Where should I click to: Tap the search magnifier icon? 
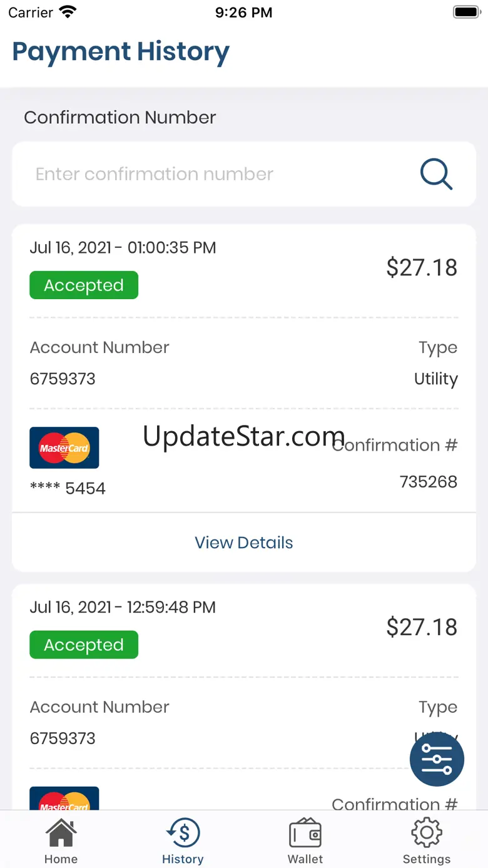(436, 174)
